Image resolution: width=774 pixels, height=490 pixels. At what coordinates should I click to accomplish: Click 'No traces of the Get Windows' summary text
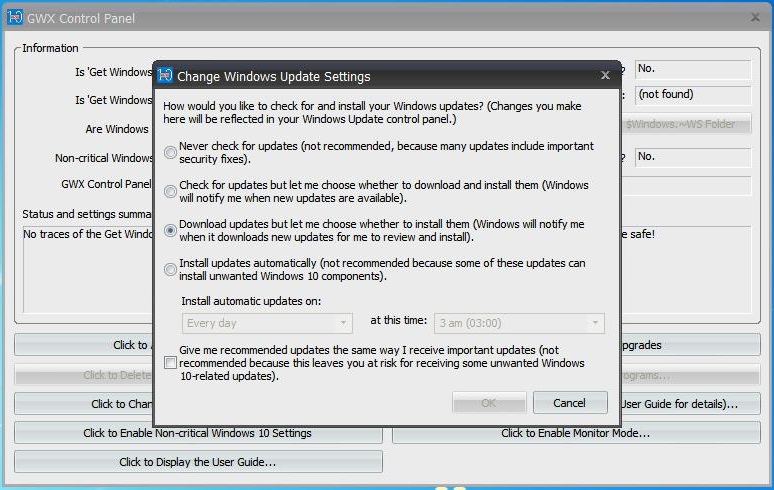coord(88,234)
